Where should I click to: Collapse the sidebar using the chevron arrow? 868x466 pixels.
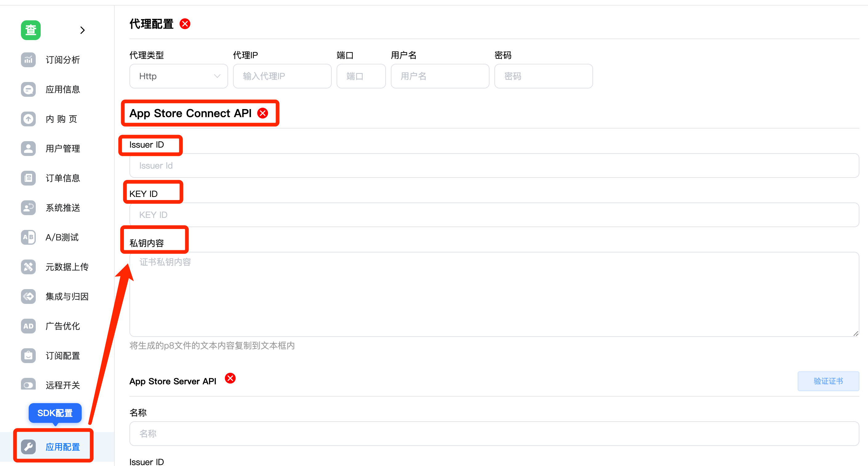pyautogui.click(x=83, y=30)
